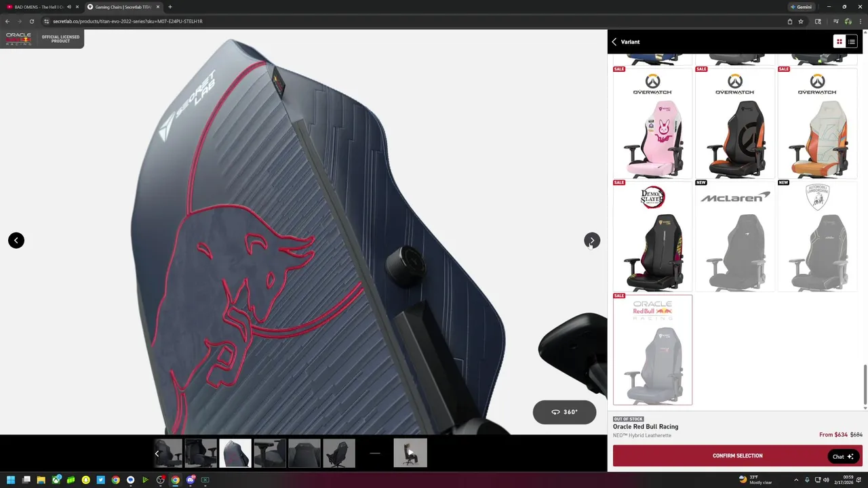This screenshot has width=868, height=488.
Task: Select the Demon Slayer chair variant
Action: point(652,236)
